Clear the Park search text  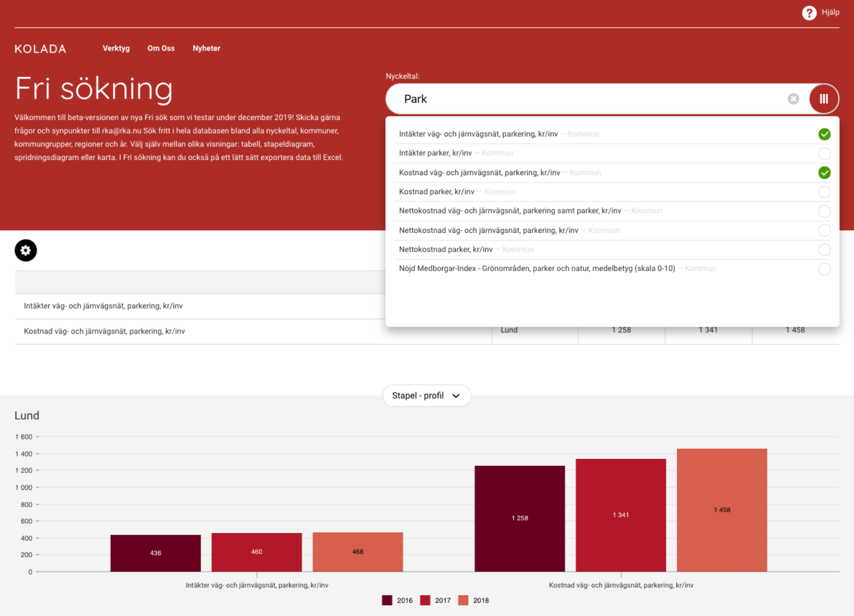tap(793, 99)
